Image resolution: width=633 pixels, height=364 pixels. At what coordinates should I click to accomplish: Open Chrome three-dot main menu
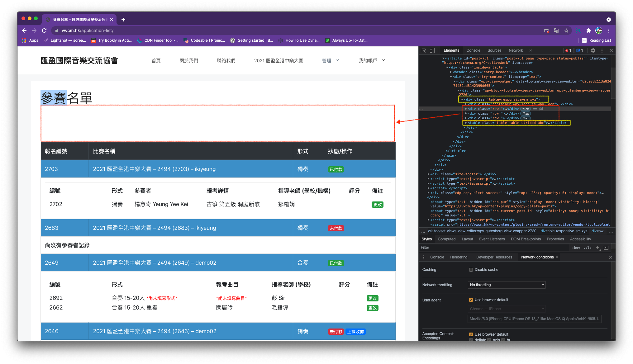pos(609,31)
